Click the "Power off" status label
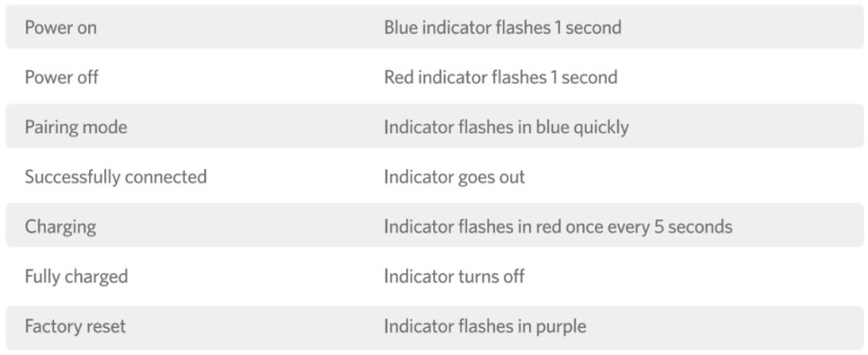868x355 pixels. coord(61,78)
